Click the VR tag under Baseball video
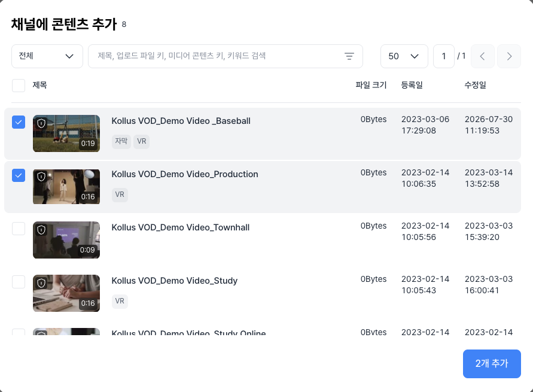The height and width of the screenshot is (392, 533). [x=141, y=141]
